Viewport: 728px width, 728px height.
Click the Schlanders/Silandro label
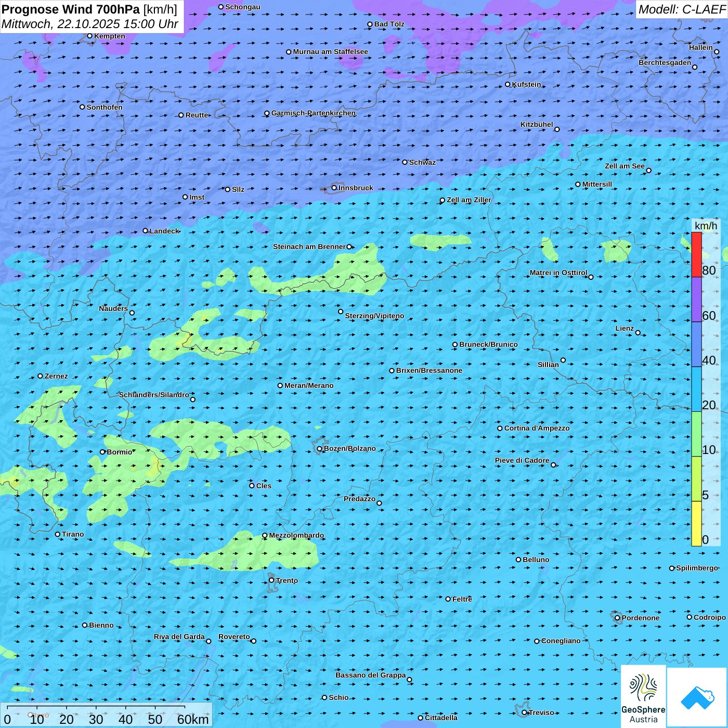[x=154, y=395]
